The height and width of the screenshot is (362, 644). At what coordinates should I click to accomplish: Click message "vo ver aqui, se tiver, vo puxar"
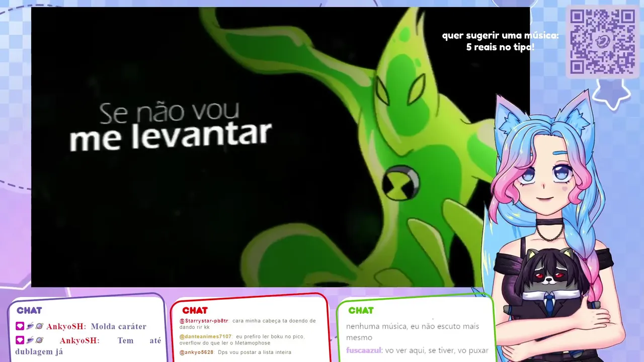437,350
